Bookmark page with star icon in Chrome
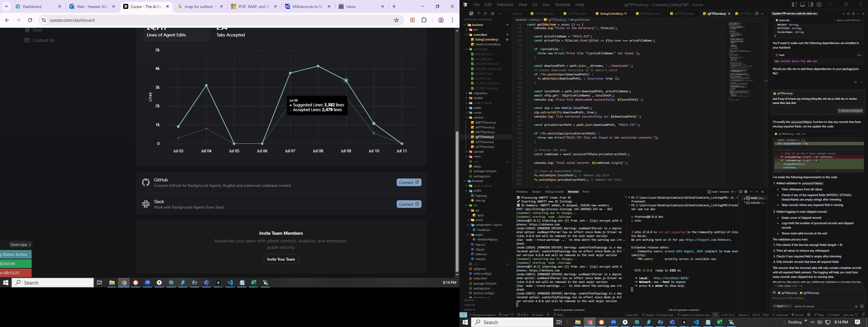Image resolution: width=868 pixels, height=327 pixels. point(396,20)
